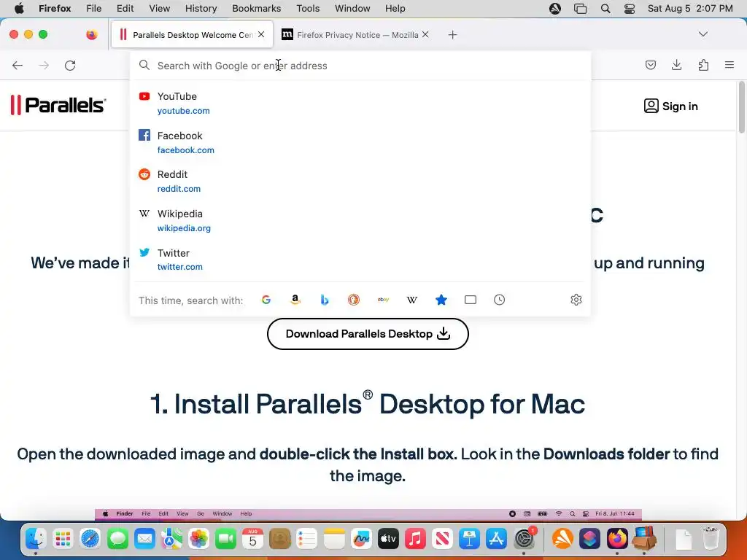Image resolution: width=747 pixels, height=560 pixels.
Task: Choose the Twitter suggestion
Action: click(360, 260)
